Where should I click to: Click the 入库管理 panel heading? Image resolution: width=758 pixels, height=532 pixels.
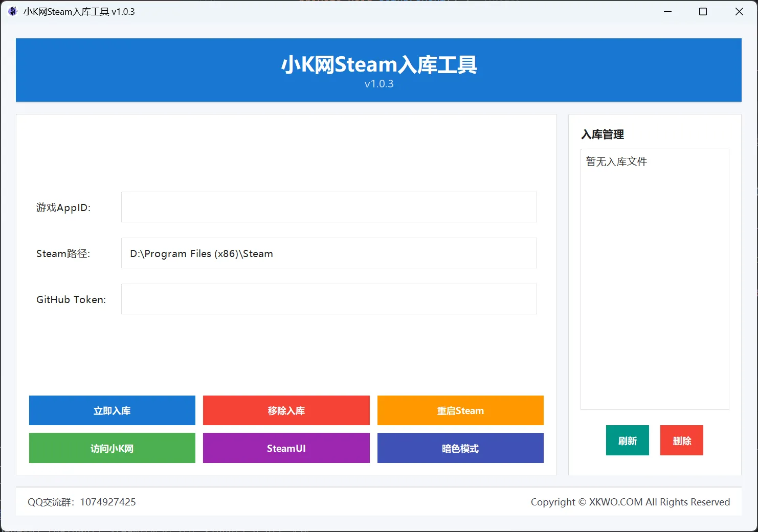603,134
